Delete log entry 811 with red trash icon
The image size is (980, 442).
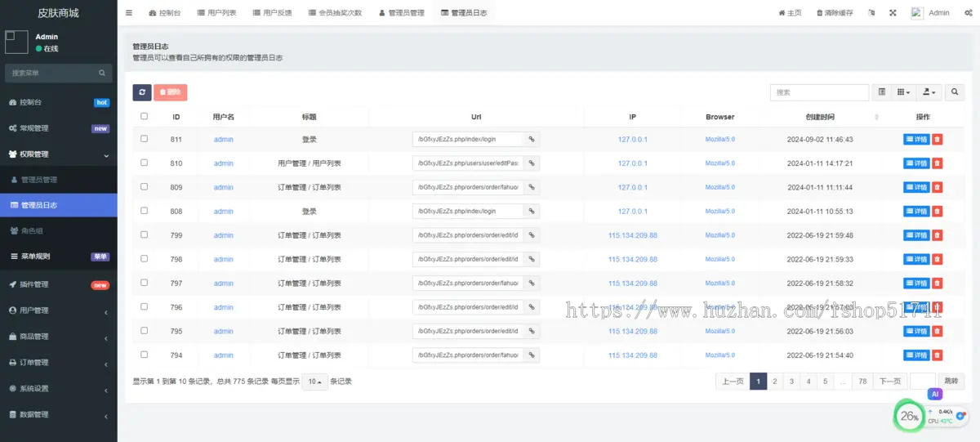point(938,140)
